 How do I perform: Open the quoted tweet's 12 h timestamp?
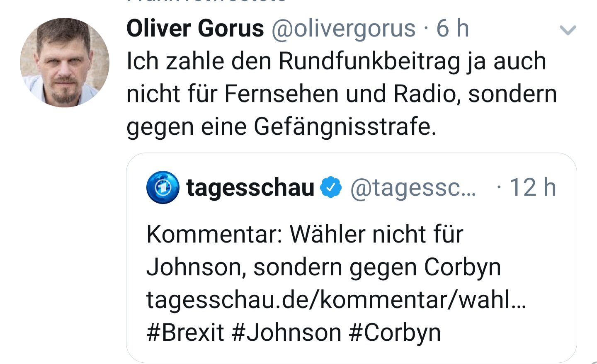(x=532, y=187)
